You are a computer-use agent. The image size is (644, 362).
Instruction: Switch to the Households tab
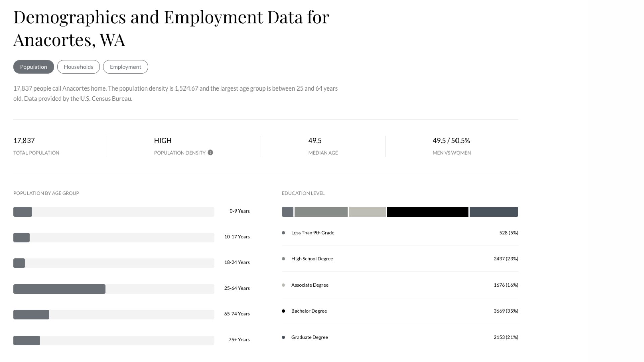coord(78,67)
